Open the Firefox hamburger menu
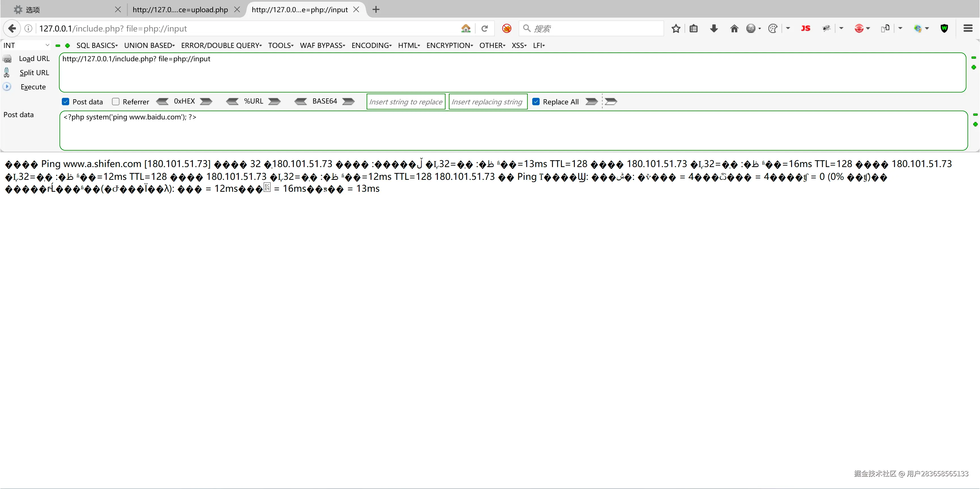 click(968, 29)
